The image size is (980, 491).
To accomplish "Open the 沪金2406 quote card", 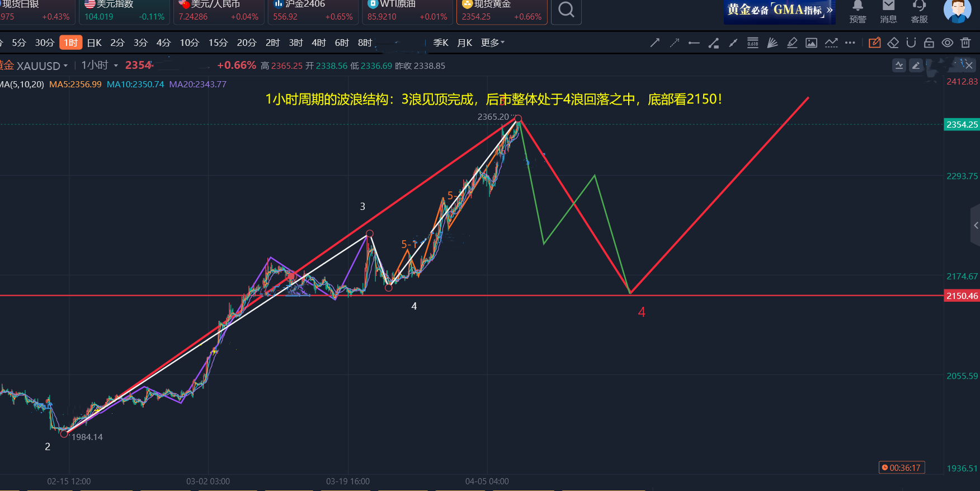I will (x=313, y=11).
